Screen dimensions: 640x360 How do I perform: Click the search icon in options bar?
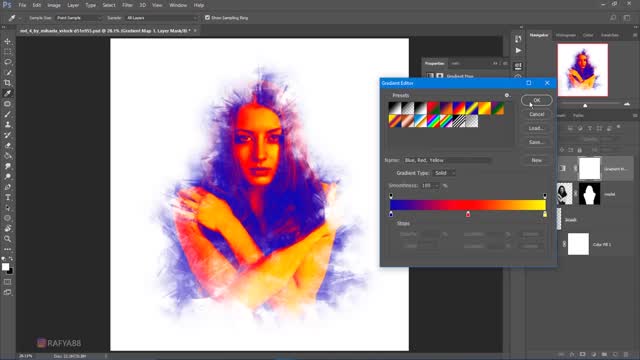click(613, 18)
